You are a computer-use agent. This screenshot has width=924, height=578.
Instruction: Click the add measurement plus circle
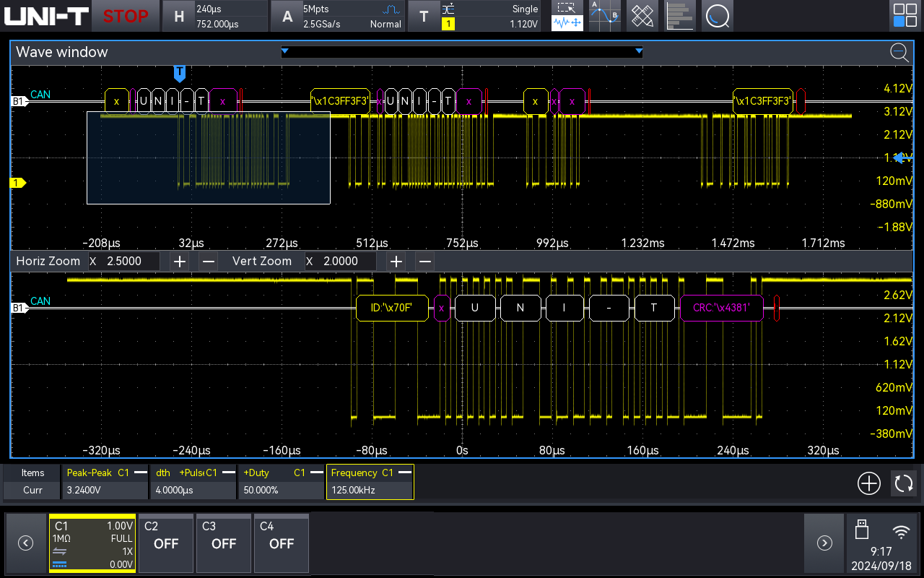(869, 483)
